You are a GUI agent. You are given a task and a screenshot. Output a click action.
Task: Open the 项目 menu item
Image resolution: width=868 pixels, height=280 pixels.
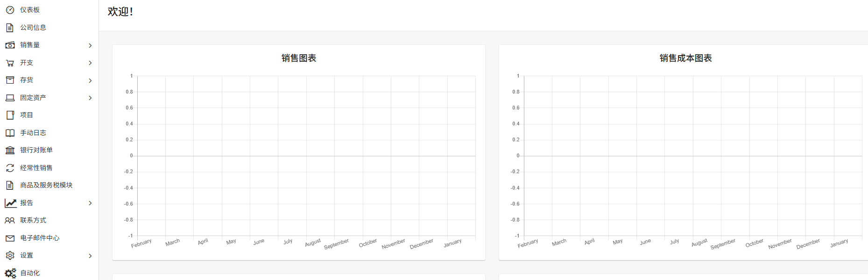pos(27,115)
